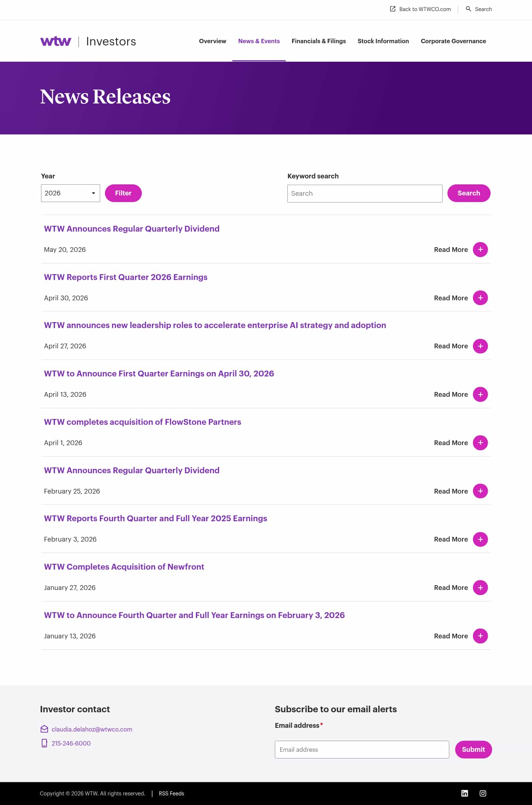
Task: Go to the Stock Information menu item
Action: 383,41
